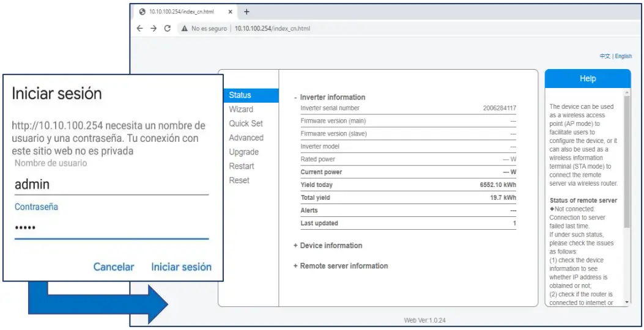Click the 'Inverter model' row
This screenshot has width=644, height=330.
coord(409,147)
